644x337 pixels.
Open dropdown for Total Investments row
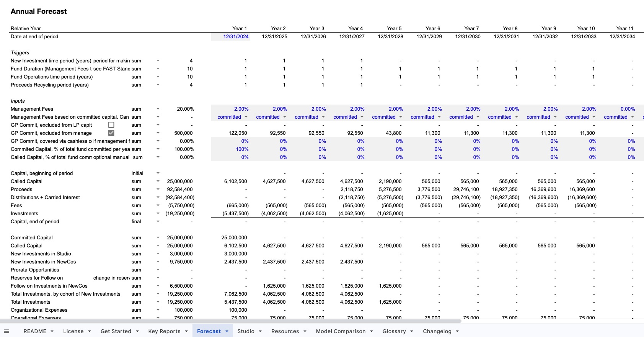click(x=158, y=302)
